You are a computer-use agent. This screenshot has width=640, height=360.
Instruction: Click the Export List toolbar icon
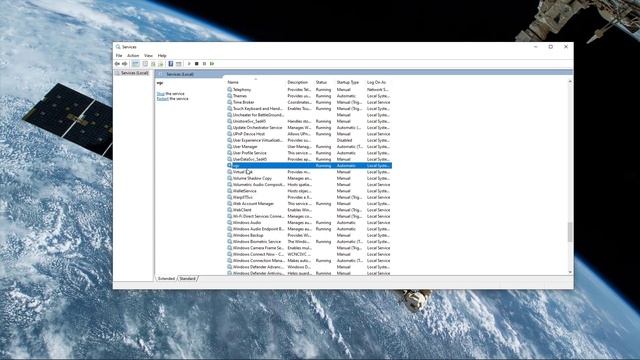coord(160,64)
